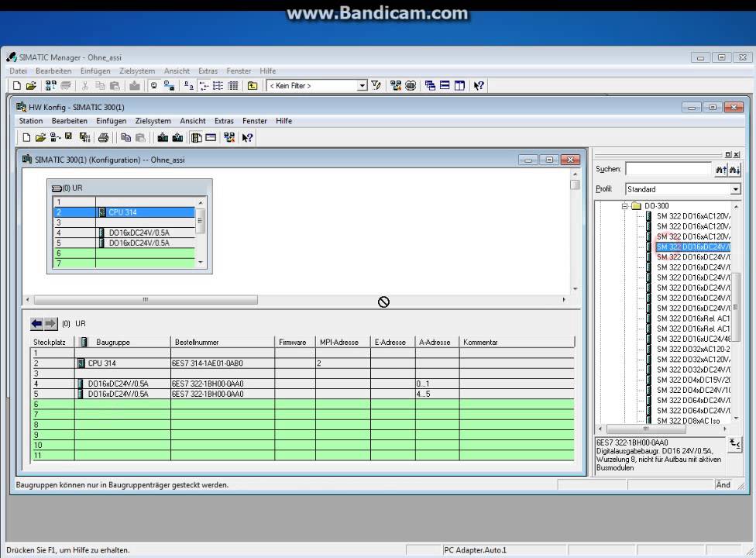756x558 pixels.
Task: Click back arrow above the UR table
Action: click(36, 324)
